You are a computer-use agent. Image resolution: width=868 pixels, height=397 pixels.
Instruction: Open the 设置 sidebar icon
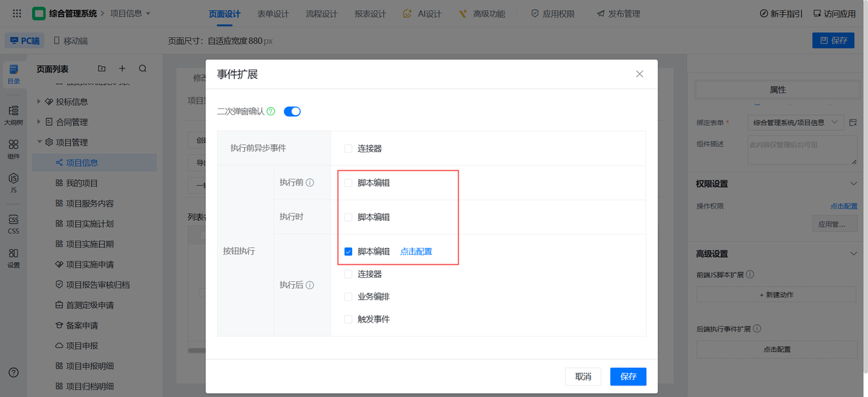click(14, 258)
